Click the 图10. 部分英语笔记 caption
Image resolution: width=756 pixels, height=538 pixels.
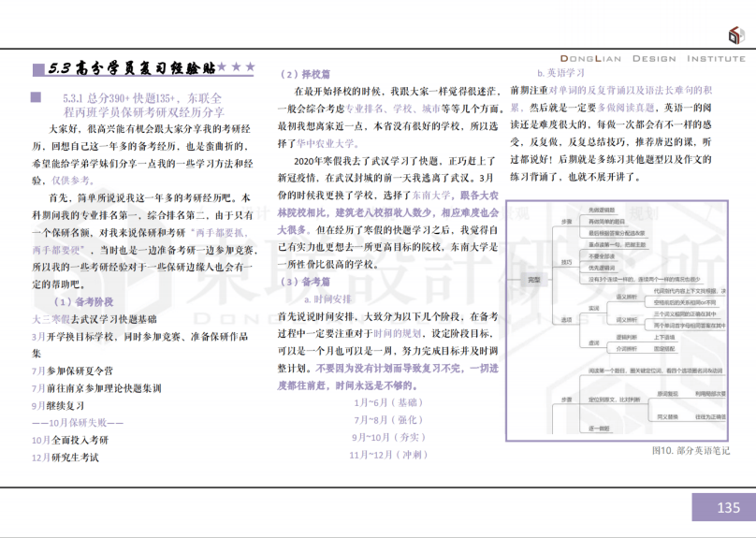pyautogui.click(x=690, y=451)
